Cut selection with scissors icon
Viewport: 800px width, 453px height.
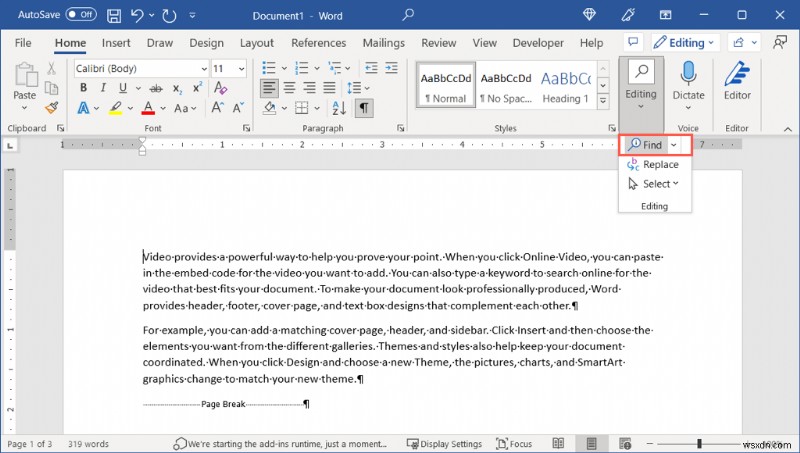click(x=52, y=68)
